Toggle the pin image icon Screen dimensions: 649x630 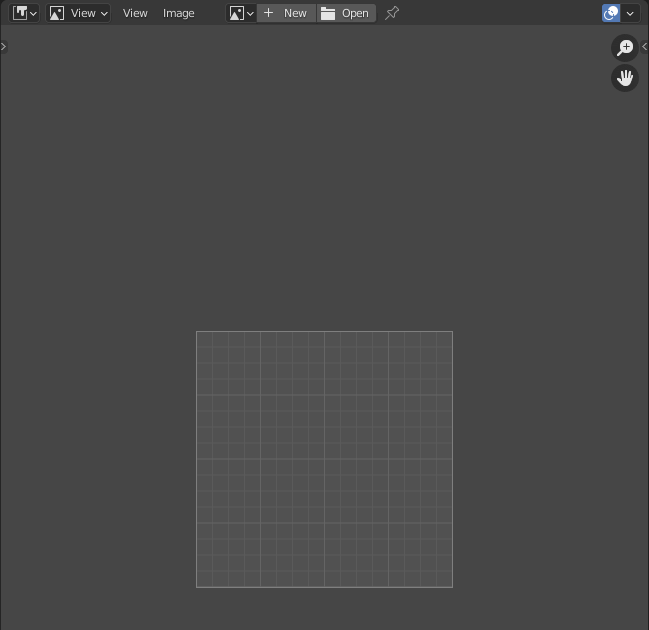point(392,13)
